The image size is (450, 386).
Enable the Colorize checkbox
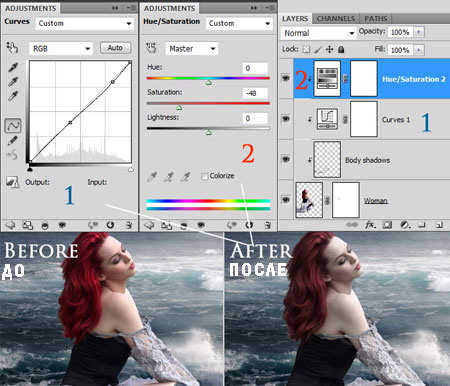click(x=204, y=176)
